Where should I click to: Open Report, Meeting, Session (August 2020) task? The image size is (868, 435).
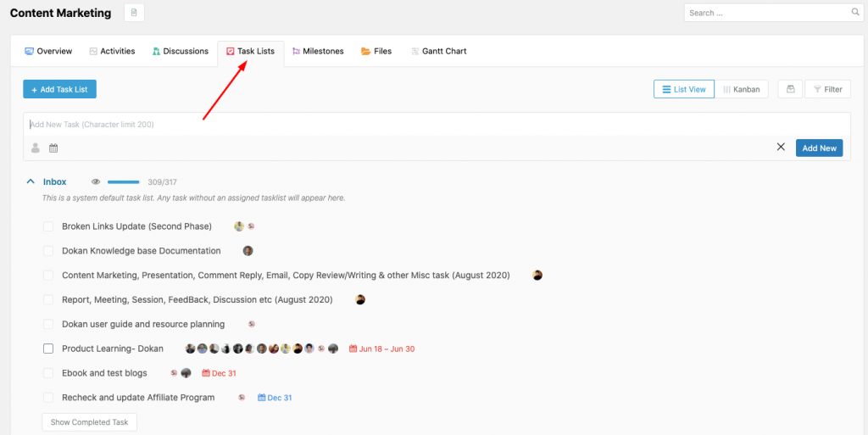point(197,299)
